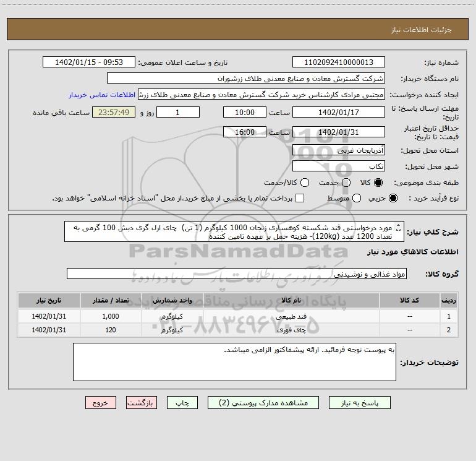Click the request creator field مجتبی مرادی
This screenshot has width=476, height=461.
click(x=261, y=95)
